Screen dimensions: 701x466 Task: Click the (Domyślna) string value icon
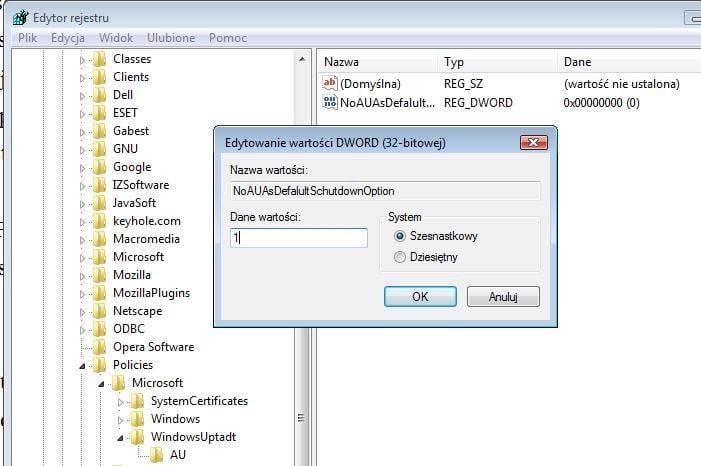pyautogui.click(x=330, y=83)
